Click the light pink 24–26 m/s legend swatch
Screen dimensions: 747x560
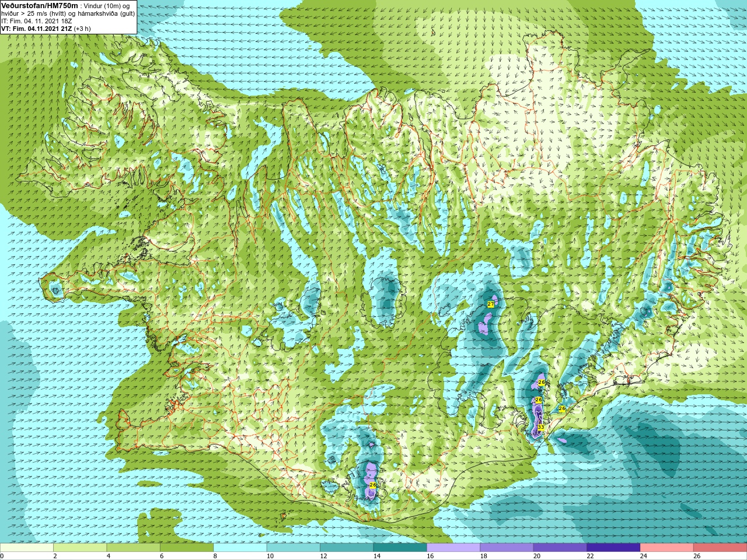(667, 548)
